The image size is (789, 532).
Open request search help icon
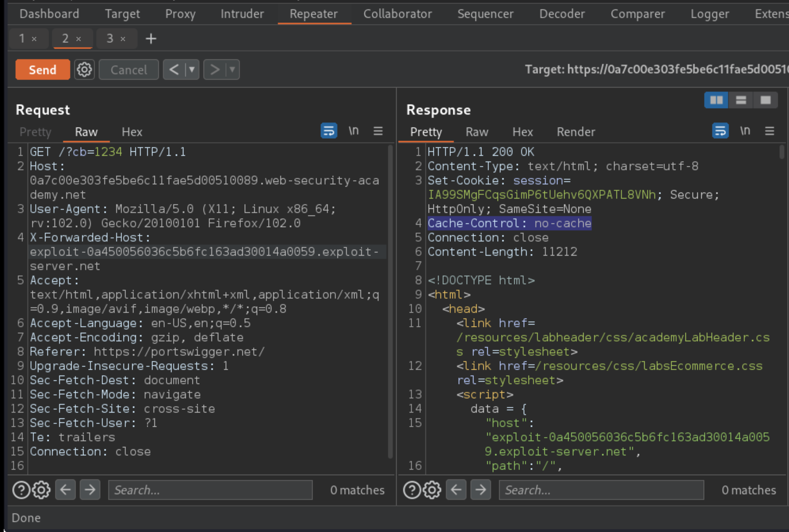tap(21, 490)
